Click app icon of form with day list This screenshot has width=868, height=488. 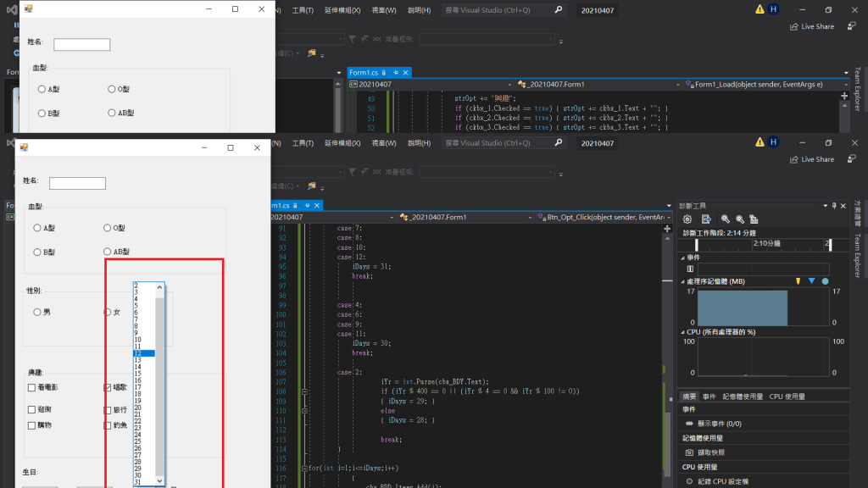click(24, 147)
